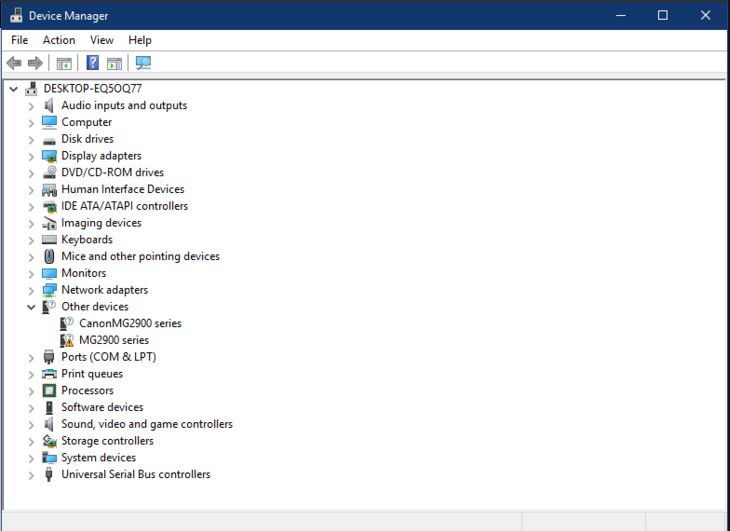
Task: Click Scan for hardware changes monitor icon
Action: 143,63
